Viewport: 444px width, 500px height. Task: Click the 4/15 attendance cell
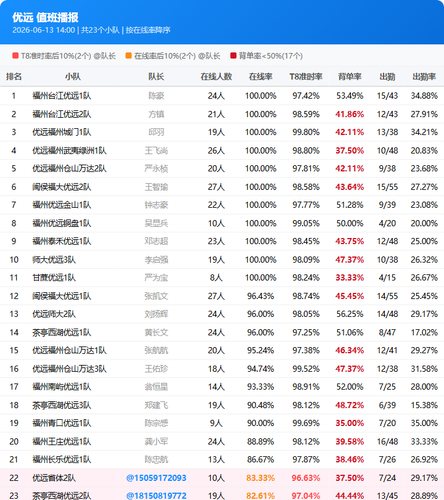click(387, 278)
